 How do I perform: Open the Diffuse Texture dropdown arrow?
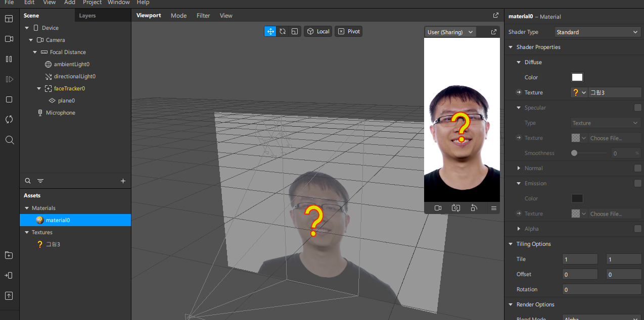584,92
